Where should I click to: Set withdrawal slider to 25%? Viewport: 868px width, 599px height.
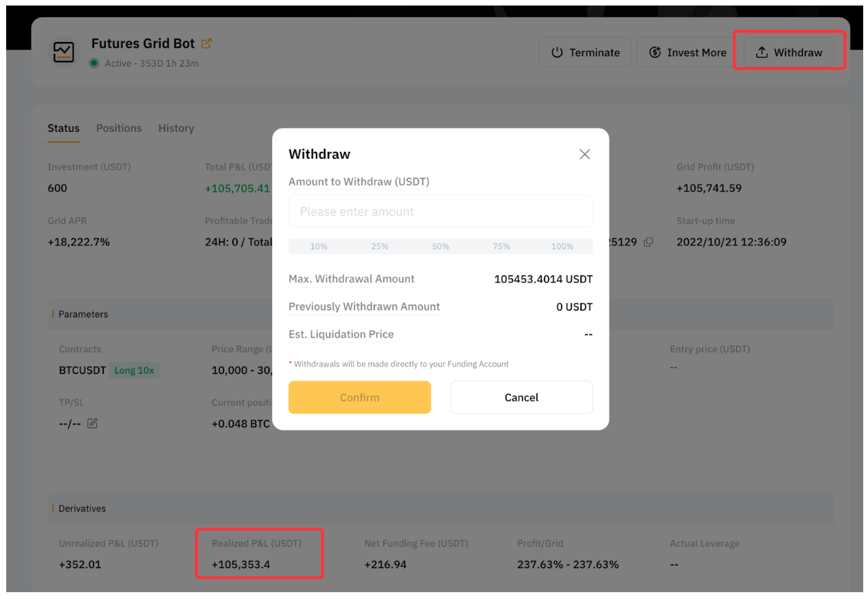pos(380,246)
